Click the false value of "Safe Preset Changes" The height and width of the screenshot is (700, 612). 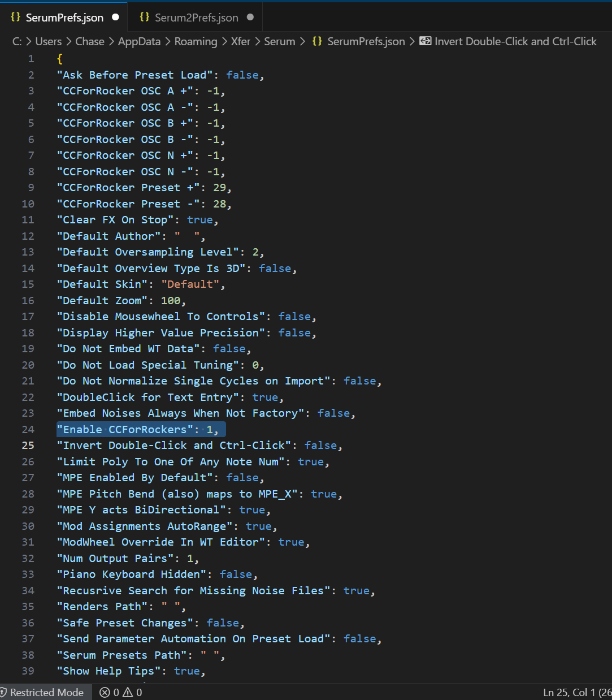click(x=223, y=623)
